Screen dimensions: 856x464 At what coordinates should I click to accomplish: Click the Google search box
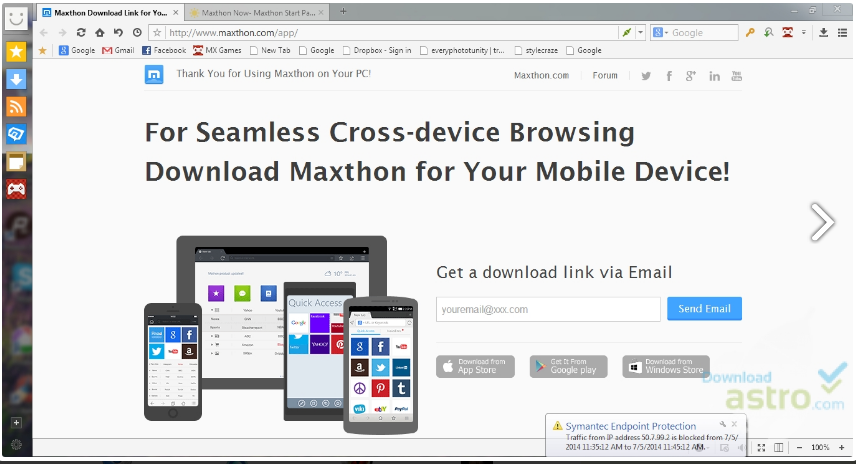pos(703,33)
